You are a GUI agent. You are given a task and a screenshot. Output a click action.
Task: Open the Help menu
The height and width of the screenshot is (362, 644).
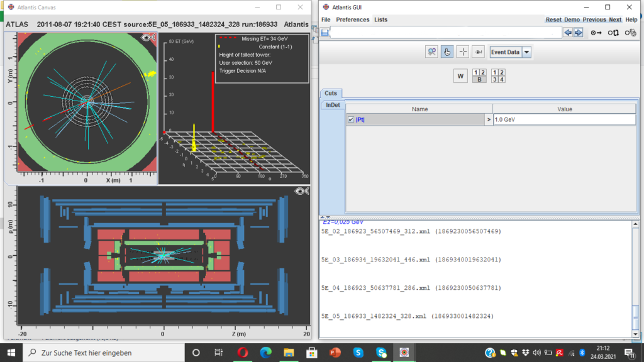pos(631,19)
